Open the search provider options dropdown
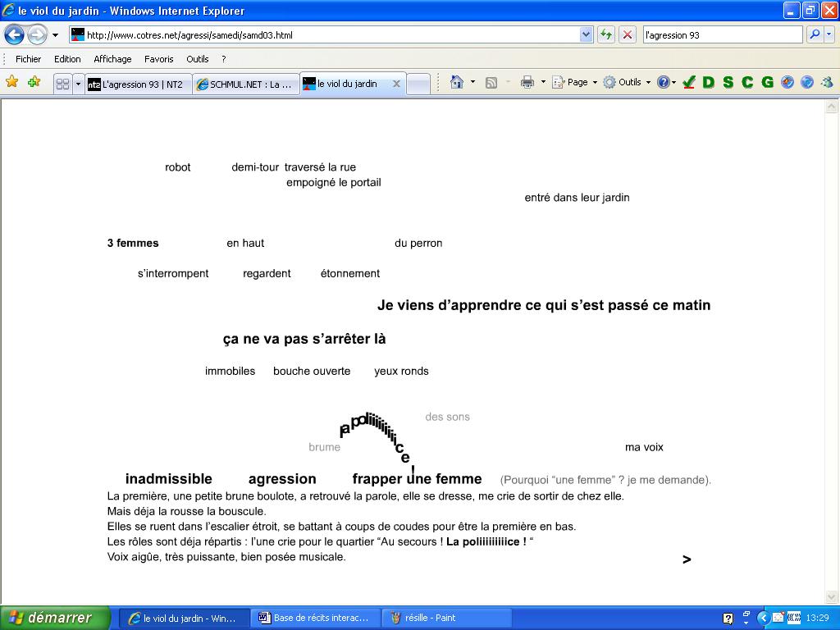 (829, 34)
